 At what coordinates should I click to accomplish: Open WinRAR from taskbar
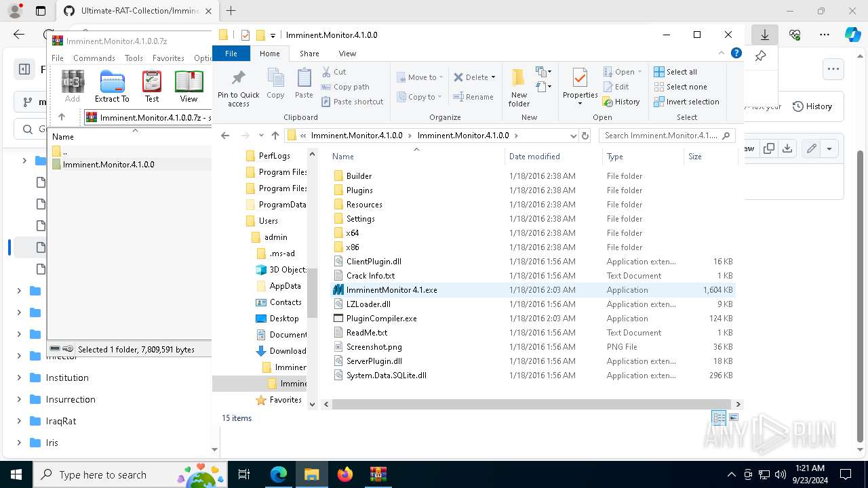[378, 474]
